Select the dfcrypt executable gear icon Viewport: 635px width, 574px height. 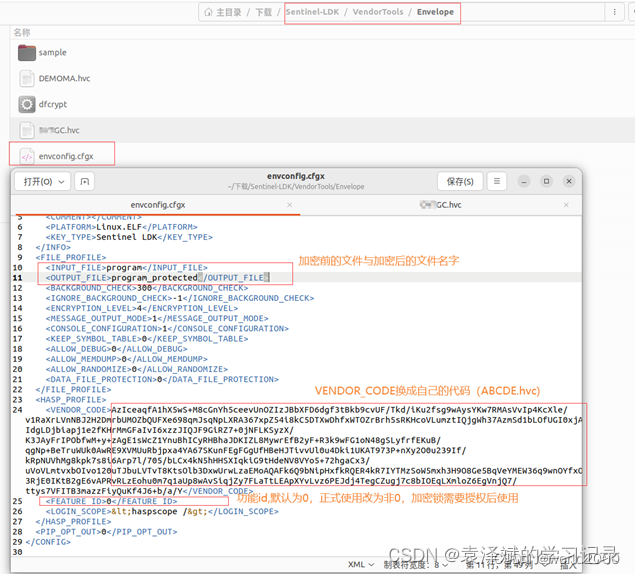[27, 105]
